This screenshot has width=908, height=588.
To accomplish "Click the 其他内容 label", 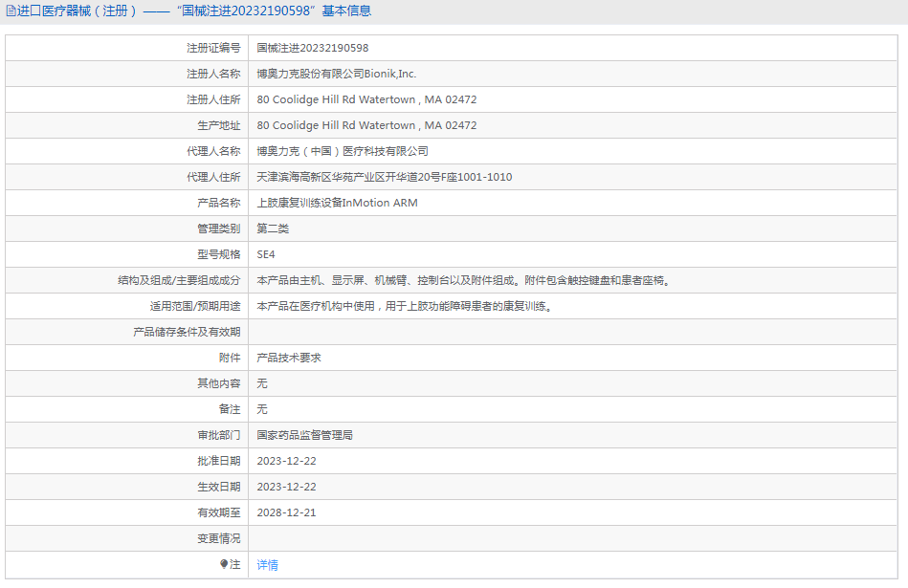I will 219,383.
